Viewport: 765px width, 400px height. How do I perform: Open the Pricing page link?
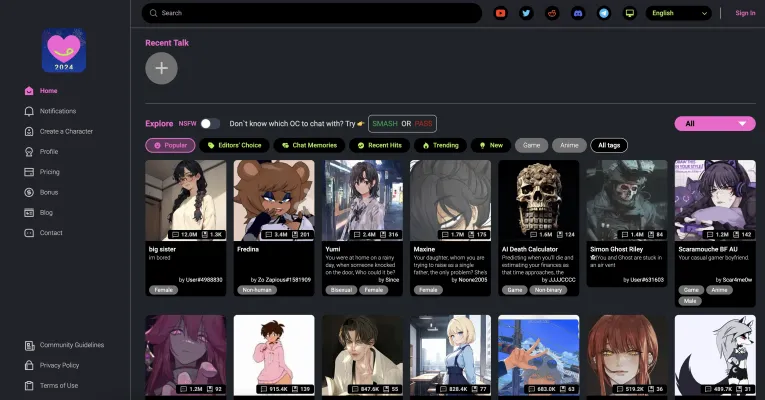(49, 172)
